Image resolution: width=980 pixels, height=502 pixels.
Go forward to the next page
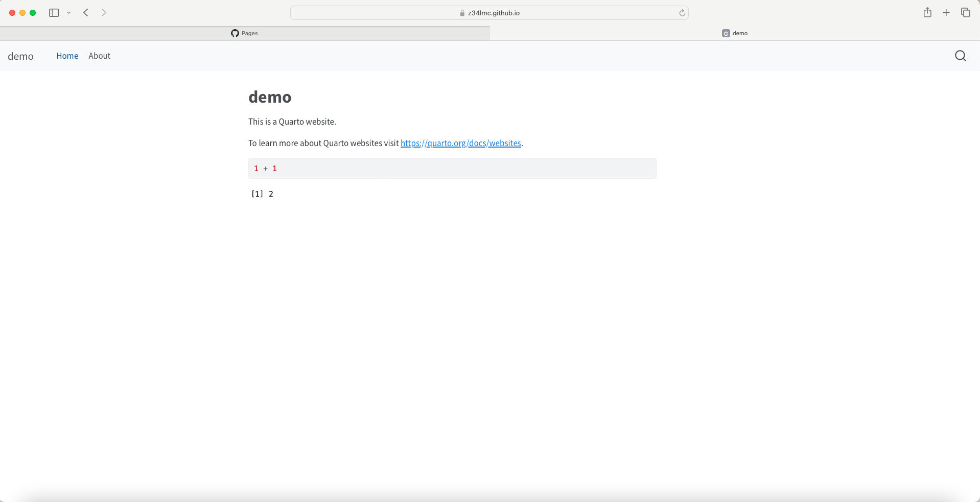(x=104, y=13)
